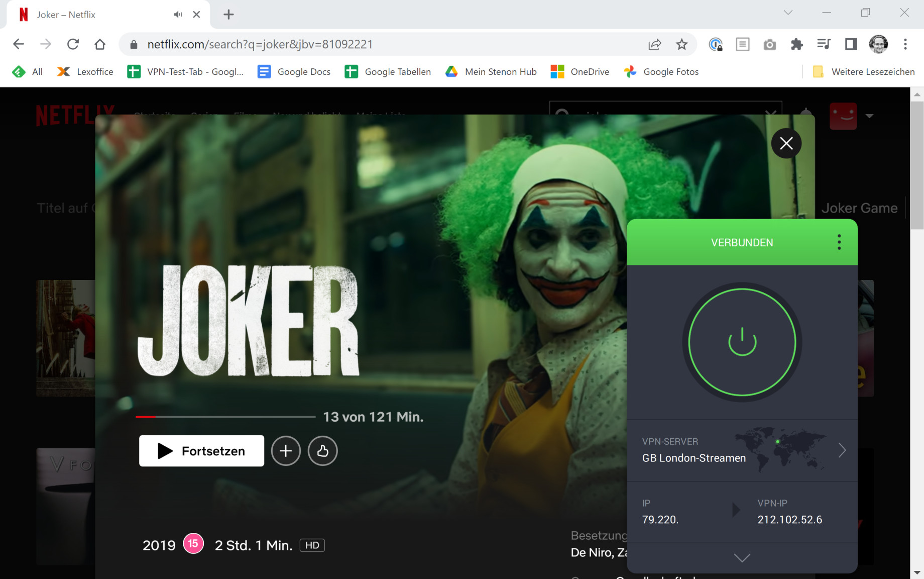Reload the Netflix page

tap(73, 44)
